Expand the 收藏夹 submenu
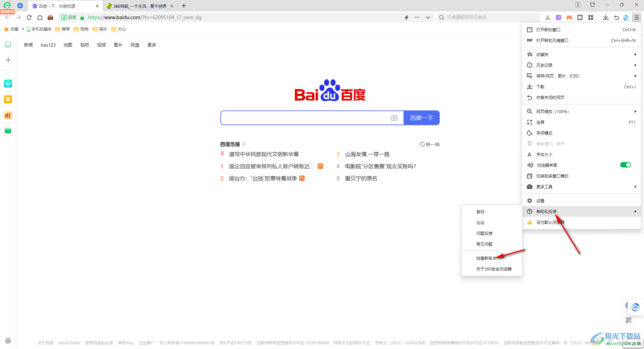Viewport: 644px width, 349px height. pos(581,54)
